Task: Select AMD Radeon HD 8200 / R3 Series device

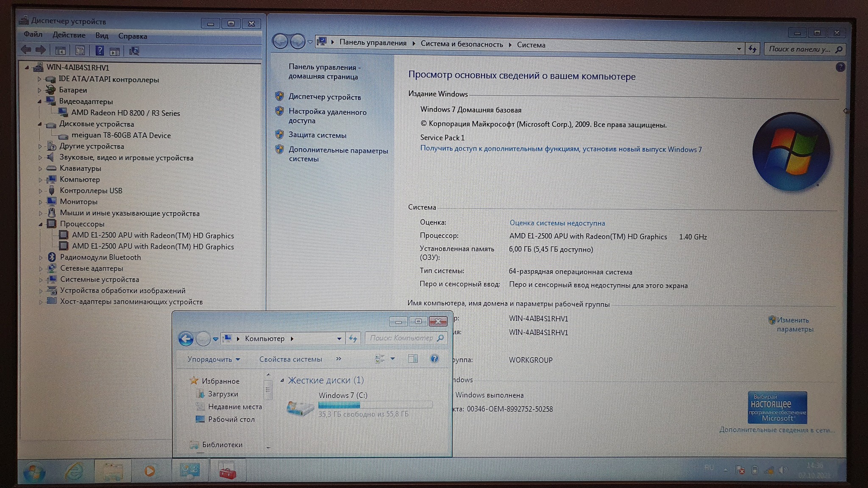Action: (x=125, y=113)
